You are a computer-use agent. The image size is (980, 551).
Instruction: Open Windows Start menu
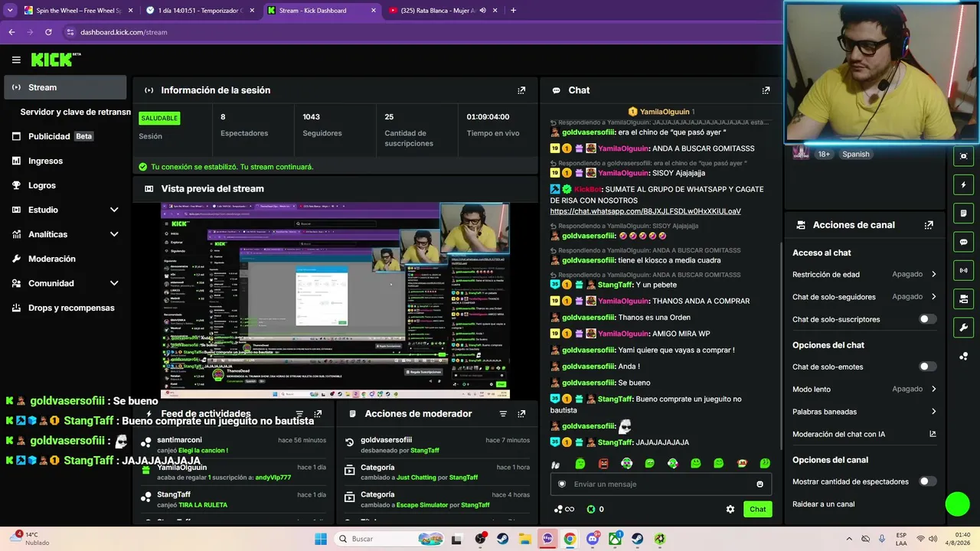click(321, 539)
